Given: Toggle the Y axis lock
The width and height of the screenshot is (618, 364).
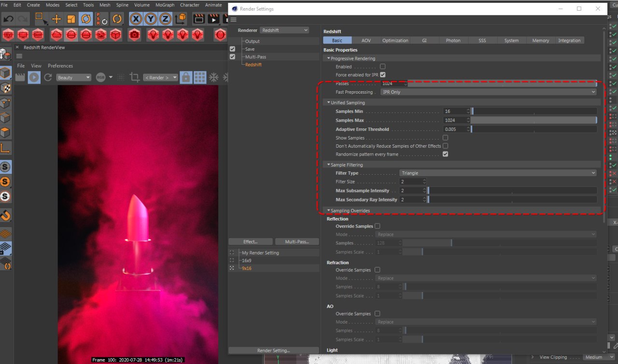Looking at the screenshot, I should 151,19.
